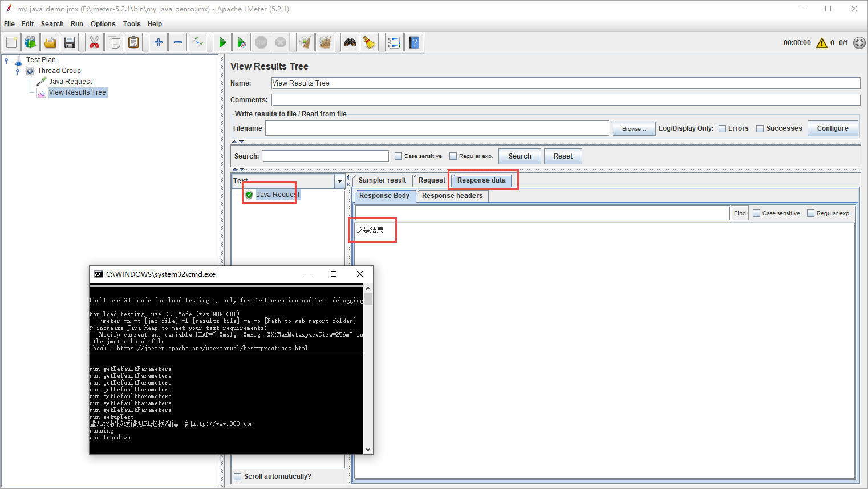Click the plus Expand All toolbar icon
This screenshot has height=489, width=868.
pyautogui.click(x=159, y=42)
